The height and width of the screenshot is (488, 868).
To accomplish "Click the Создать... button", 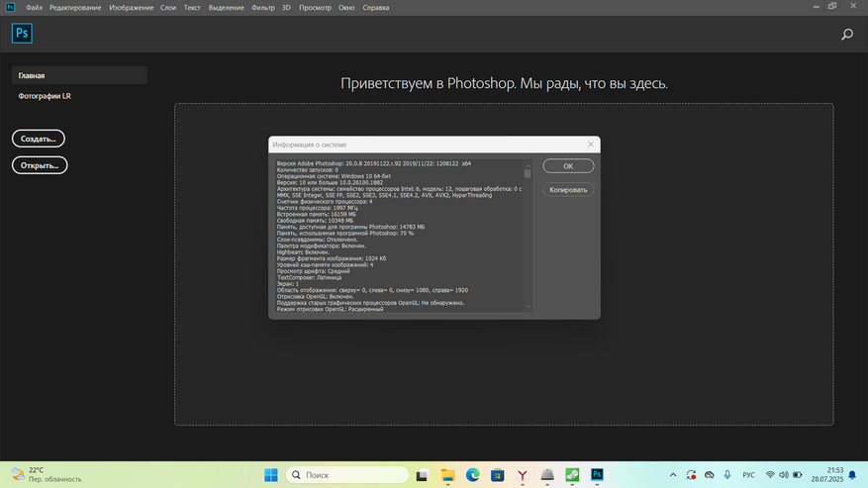I will tap(40, 139).
